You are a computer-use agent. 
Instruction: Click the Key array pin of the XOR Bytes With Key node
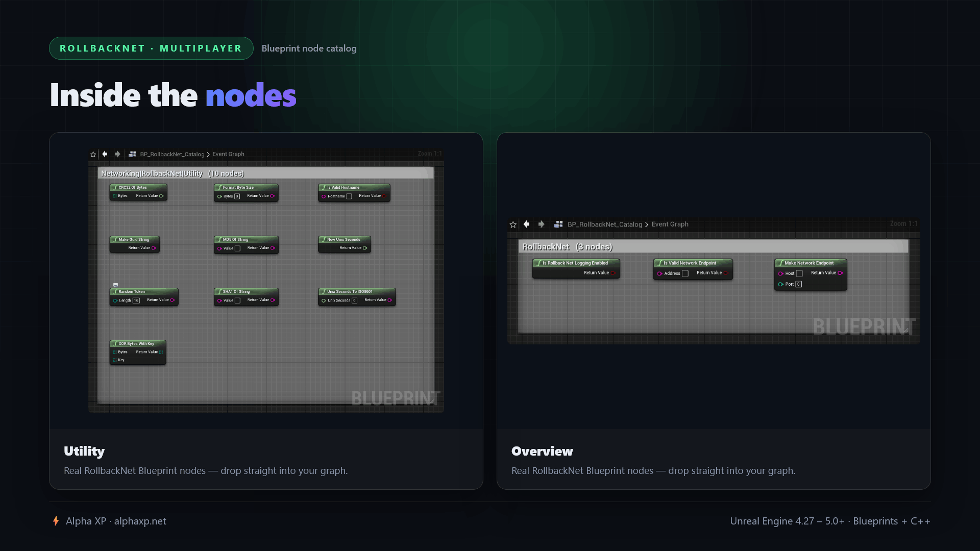[x=115, y=360]
